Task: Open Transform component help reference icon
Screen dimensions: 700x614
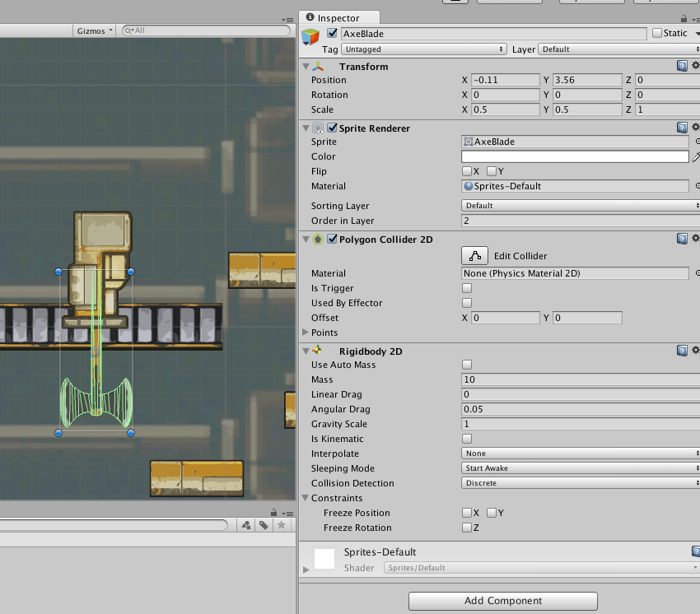Action: point(682,66)
